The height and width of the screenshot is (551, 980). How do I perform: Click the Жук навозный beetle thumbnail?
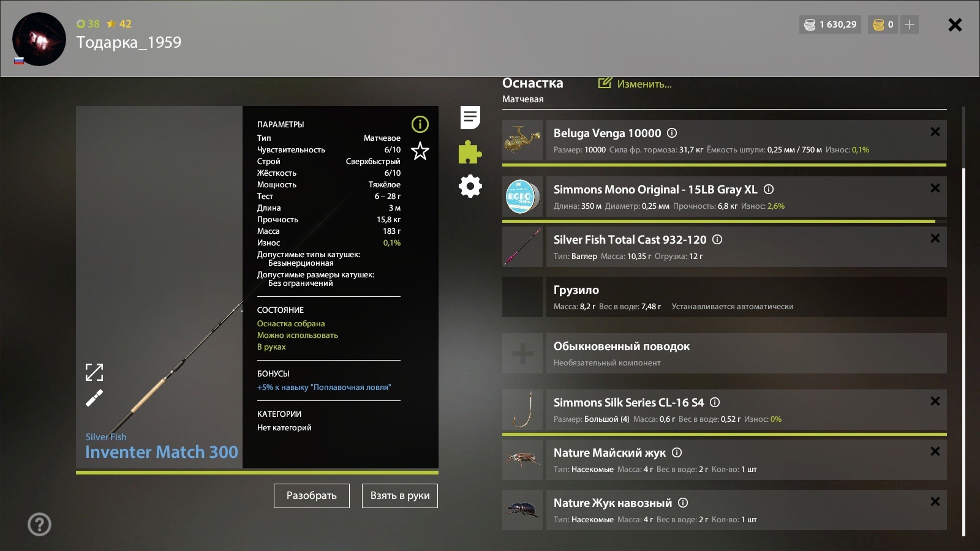(x=522, y=510)
